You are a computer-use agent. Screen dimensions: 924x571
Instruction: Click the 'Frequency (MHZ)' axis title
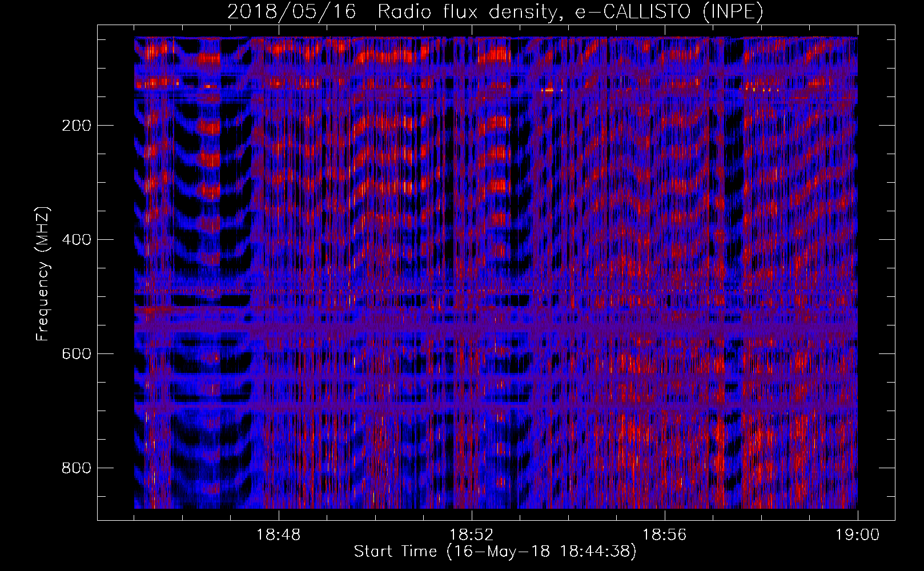[43, 274]
